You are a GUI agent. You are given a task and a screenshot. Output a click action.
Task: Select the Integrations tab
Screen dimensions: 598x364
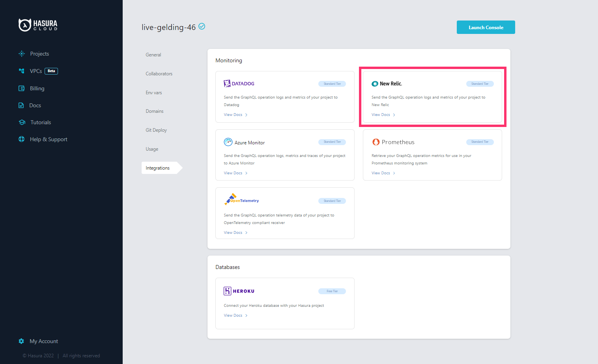(x=157, y=168)
